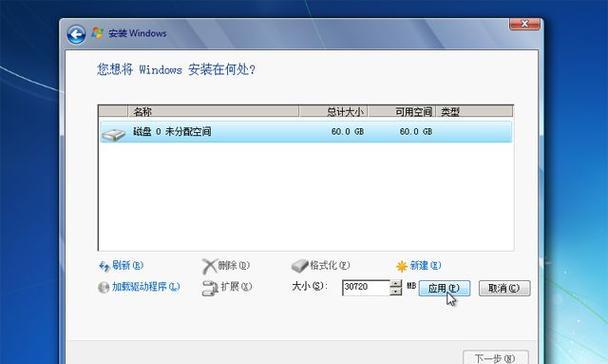Select the 磁盘 0 未分配空间 row
The width and height of the screenshot is (608, 364).
(306, 132)
